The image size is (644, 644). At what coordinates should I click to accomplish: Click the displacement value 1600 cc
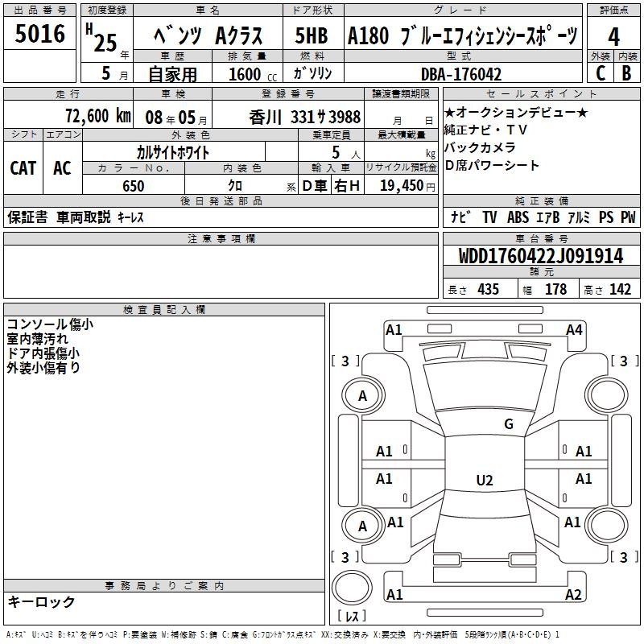(x=253, y=74)
